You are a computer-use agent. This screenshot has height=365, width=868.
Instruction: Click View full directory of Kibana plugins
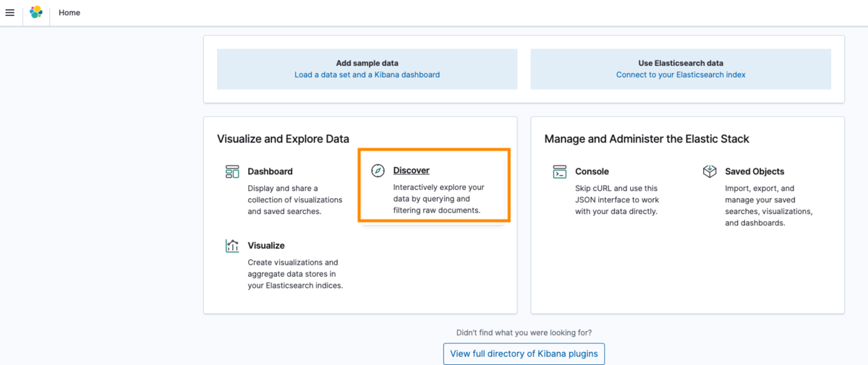[x=524, y=353]
